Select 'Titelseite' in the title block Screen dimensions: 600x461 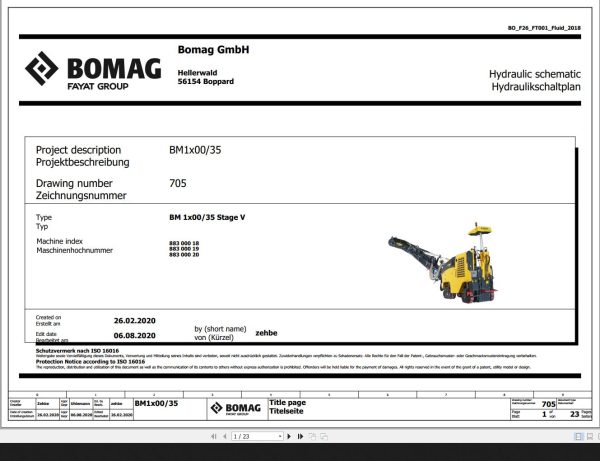[286, 411]
